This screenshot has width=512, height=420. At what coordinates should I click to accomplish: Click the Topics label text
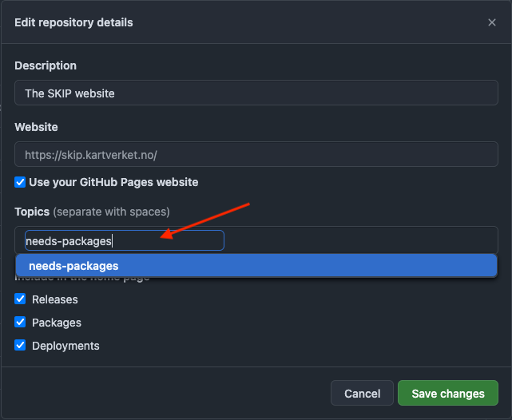click(x=32, y=212)
